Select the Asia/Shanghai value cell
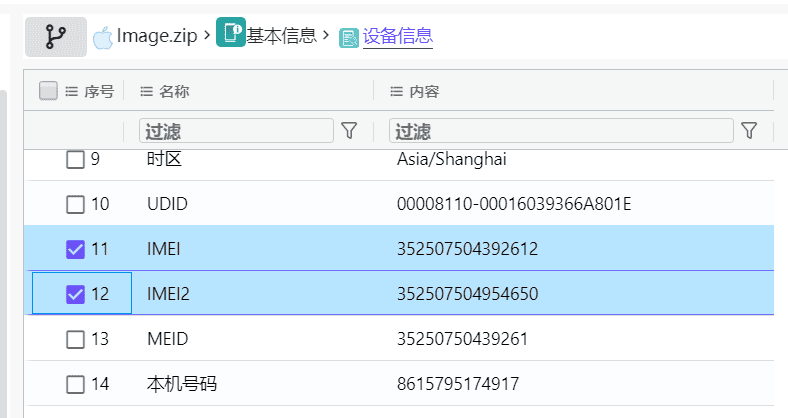This screenshot has width=788, height=418. 452,159
